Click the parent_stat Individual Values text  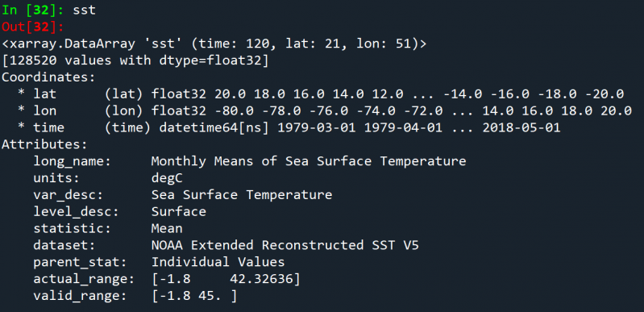(x=218, y=262)
